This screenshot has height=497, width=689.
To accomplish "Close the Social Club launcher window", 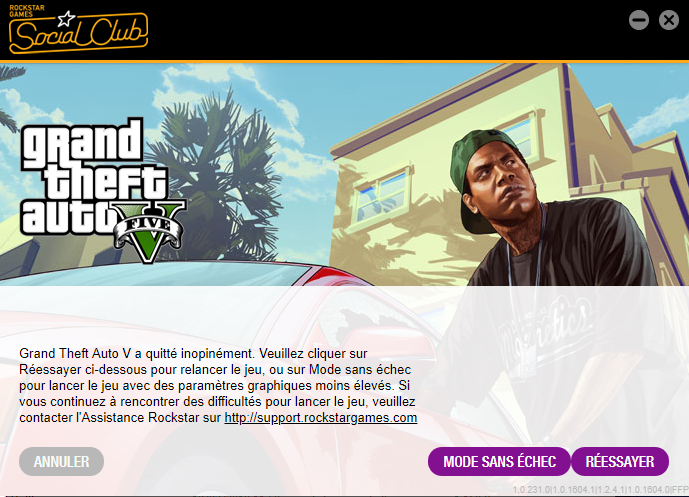I will (668, 20).
